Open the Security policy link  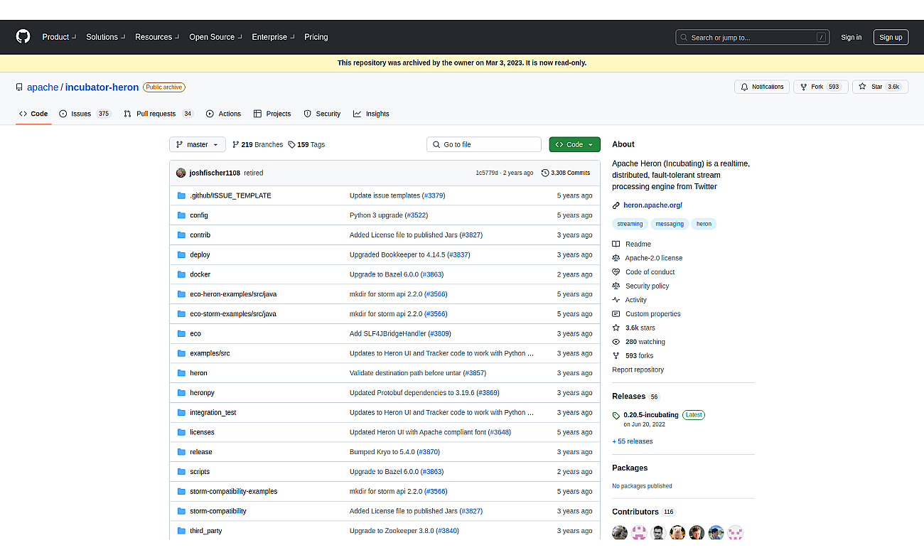[x=647, y=286]
